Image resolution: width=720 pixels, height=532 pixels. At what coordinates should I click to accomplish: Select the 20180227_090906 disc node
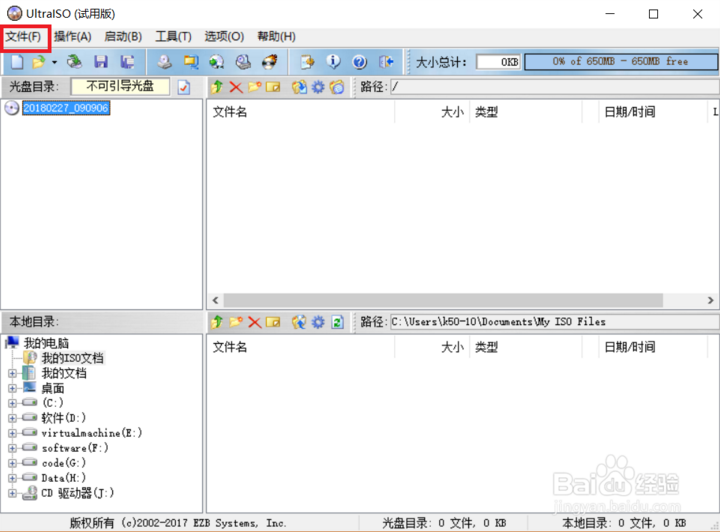[66, 108]
